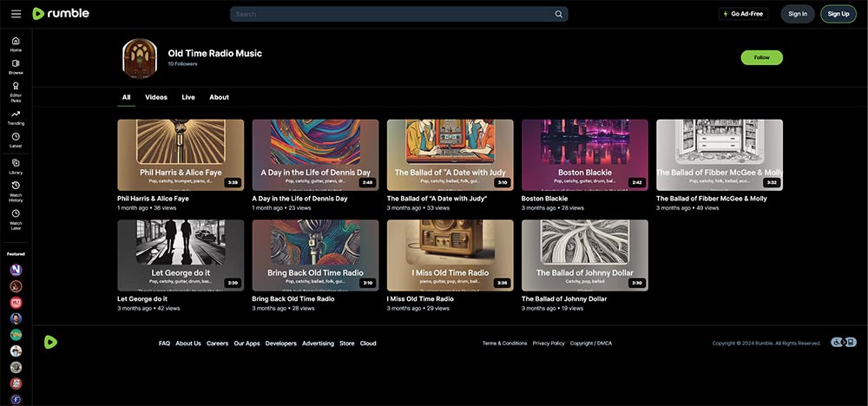Select the All tab
868x406 pixels.
(x=126, y=97)
